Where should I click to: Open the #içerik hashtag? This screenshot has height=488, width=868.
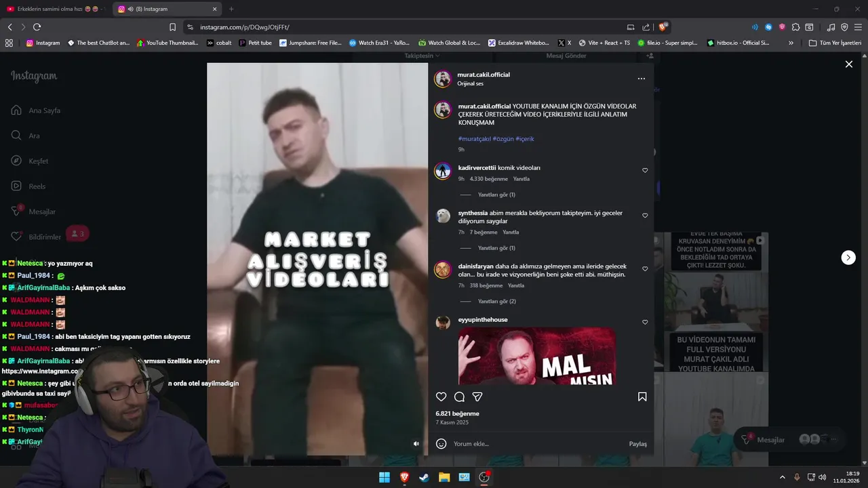(525, 139)
